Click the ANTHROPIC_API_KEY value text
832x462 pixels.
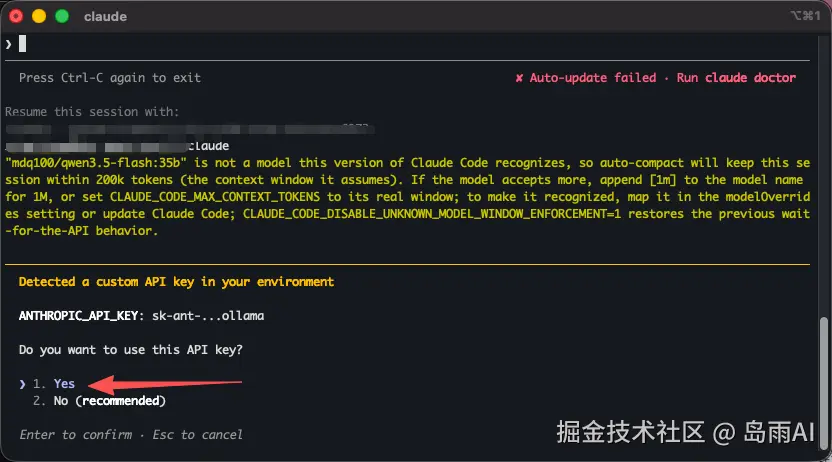click(208, 316)
